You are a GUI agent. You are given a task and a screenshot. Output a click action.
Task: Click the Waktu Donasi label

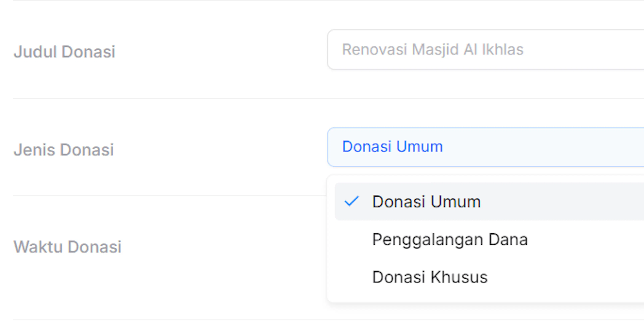point(67,247)
